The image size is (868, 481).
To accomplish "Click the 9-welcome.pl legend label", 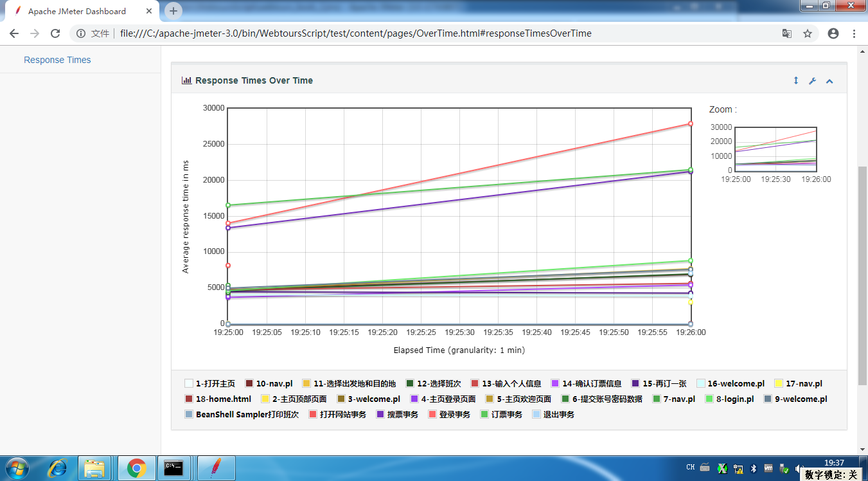I will [x=801, y=399].
